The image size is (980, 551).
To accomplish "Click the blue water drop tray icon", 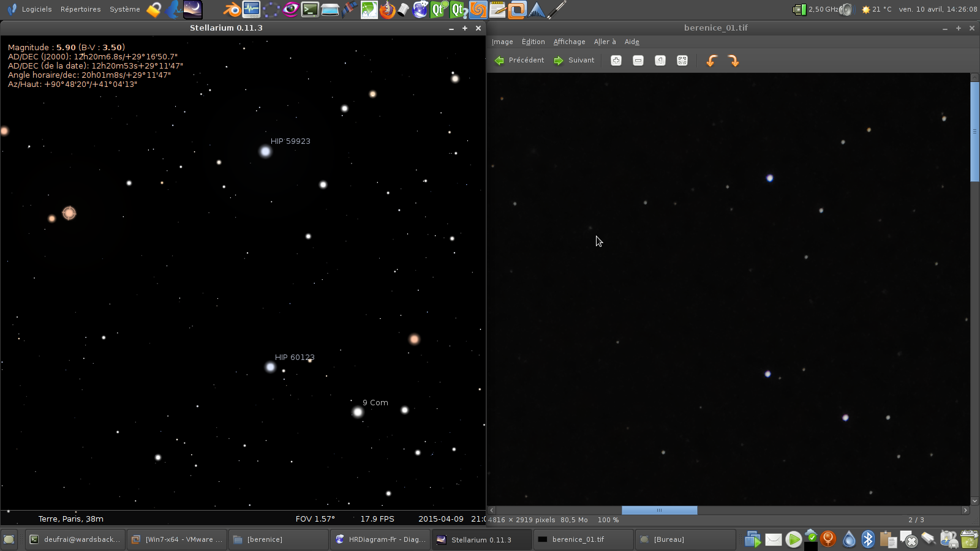I will pyautogui.click(x=849, y=539).
